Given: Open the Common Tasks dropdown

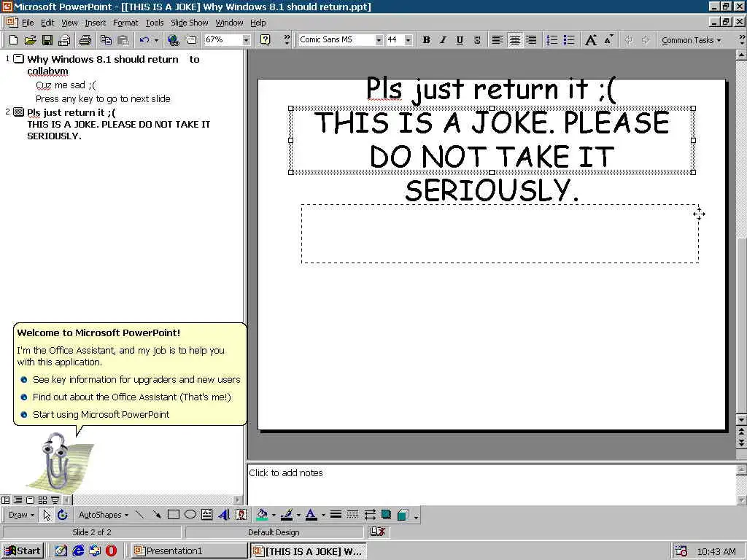Looking at the screenshot, I should (691, 40).
